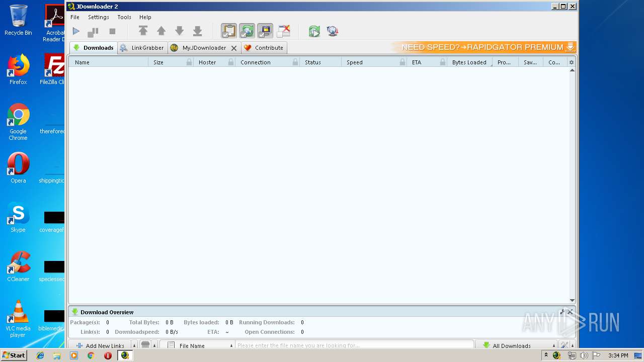Open Windows Explorer from the taskbar

pos(57,355)
